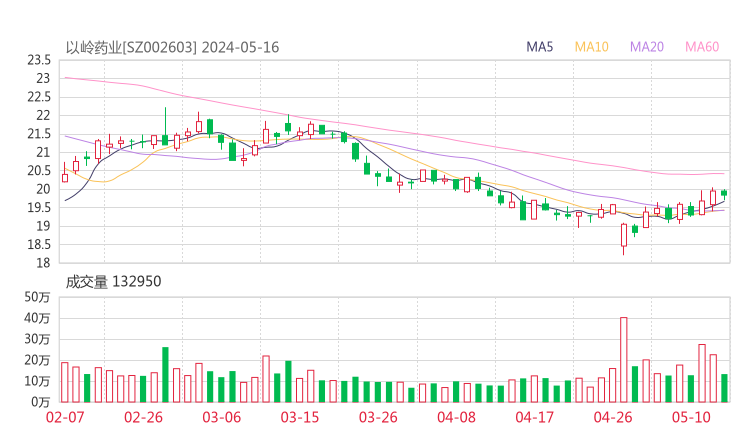The width and height of the screenshot is (740, 440).
Task: Click the 03-26 date axis label
Action: pos(378,417)
